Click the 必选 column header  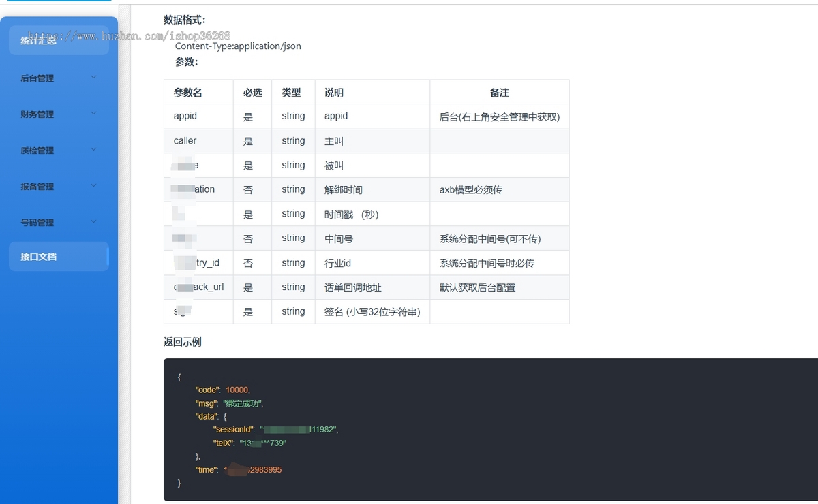point(253,92)
